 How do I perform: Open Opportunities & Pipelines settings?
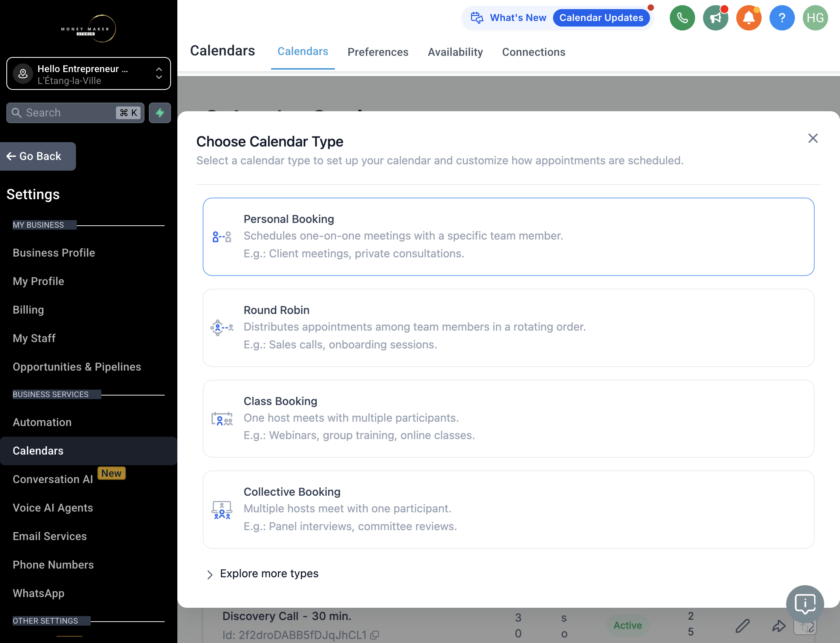click(77, 367)
